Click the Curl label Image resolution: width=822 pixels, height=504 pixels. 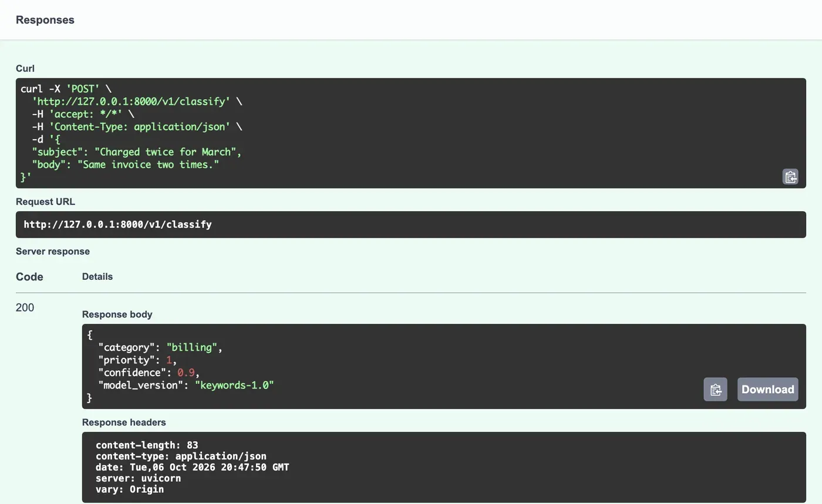[x=25, y=69]
